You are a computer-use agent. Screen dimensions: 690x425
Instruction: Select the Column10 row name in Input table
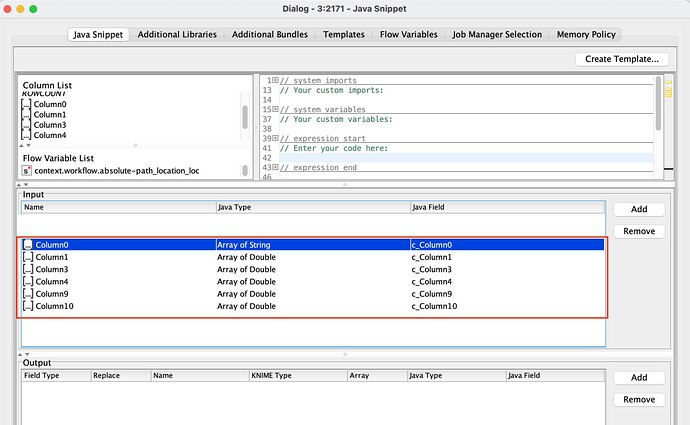point(54,306)
